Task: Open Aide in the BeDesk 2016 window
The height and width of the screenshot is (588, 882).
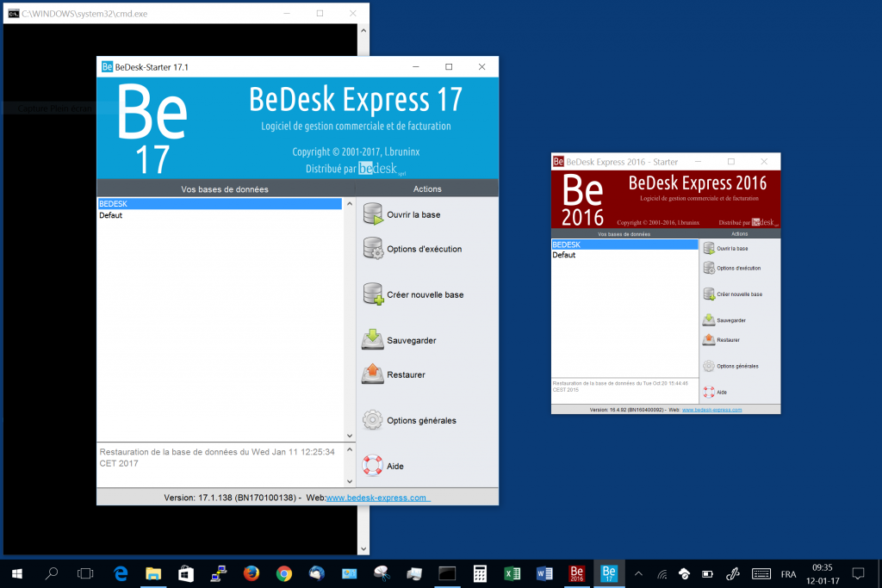Action: click(x=715, y=392)
